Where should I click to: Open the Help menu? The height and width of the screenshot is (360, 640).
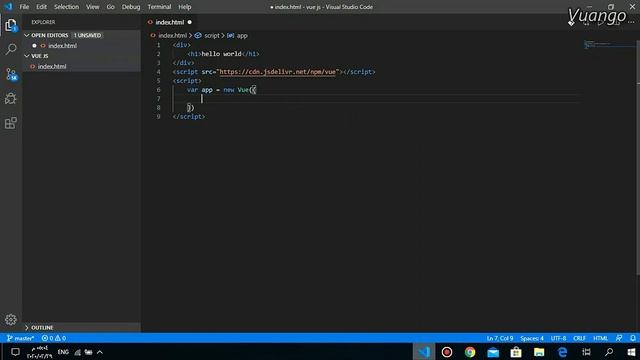click(x=184, y=7)
